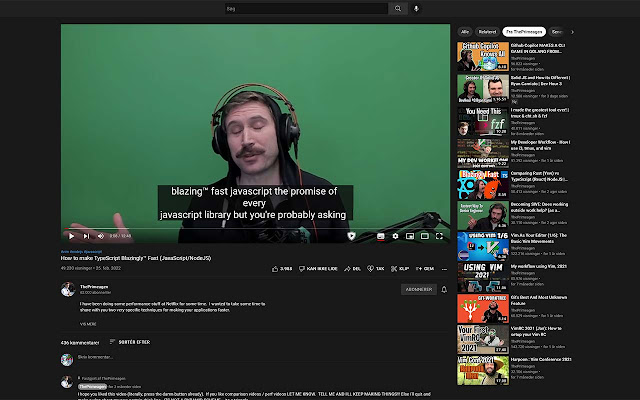Open the more actions ellipsis menu
Screen dimensions: 640x400
point(444,269)
